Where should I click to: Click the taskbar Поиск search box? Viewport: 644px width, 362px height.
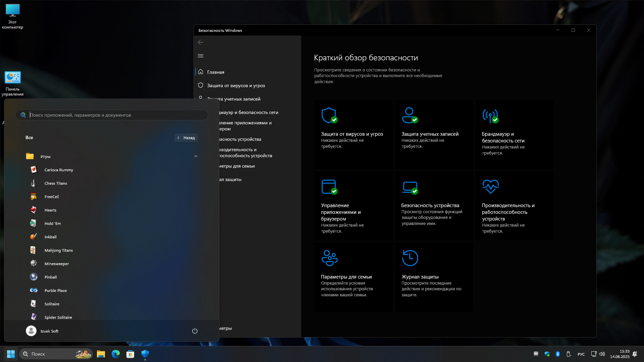pyautogui.click(x=56, y=354)
